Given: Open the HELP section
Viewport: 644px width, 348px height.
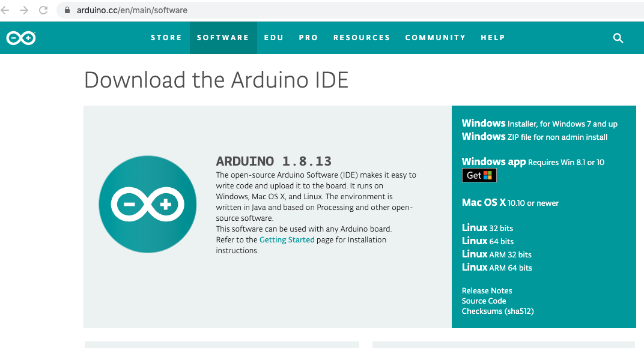Looking at the screenshot, I should (x=493, y=37).
